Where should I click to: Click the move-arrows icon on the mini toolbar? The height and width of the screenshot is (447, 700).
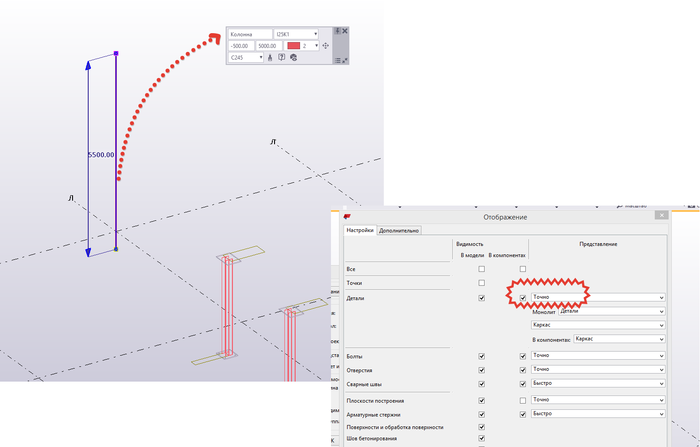point(325,46)
